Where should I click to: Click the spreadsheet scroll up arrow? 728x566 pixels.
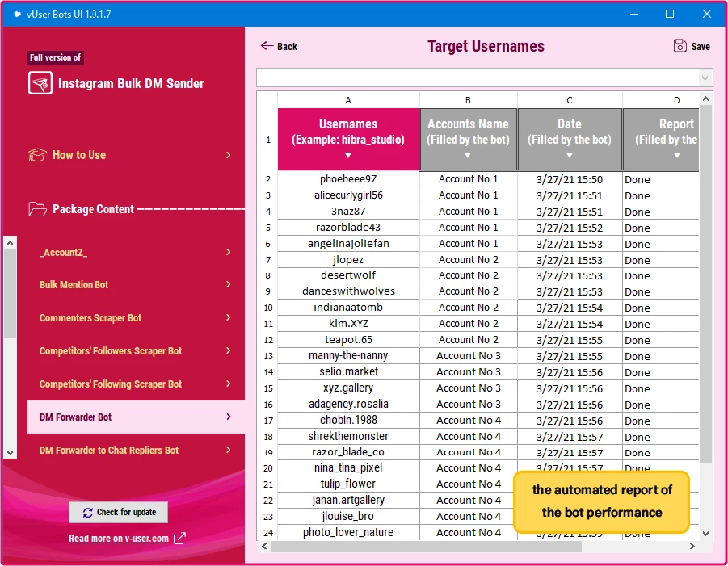705,99
